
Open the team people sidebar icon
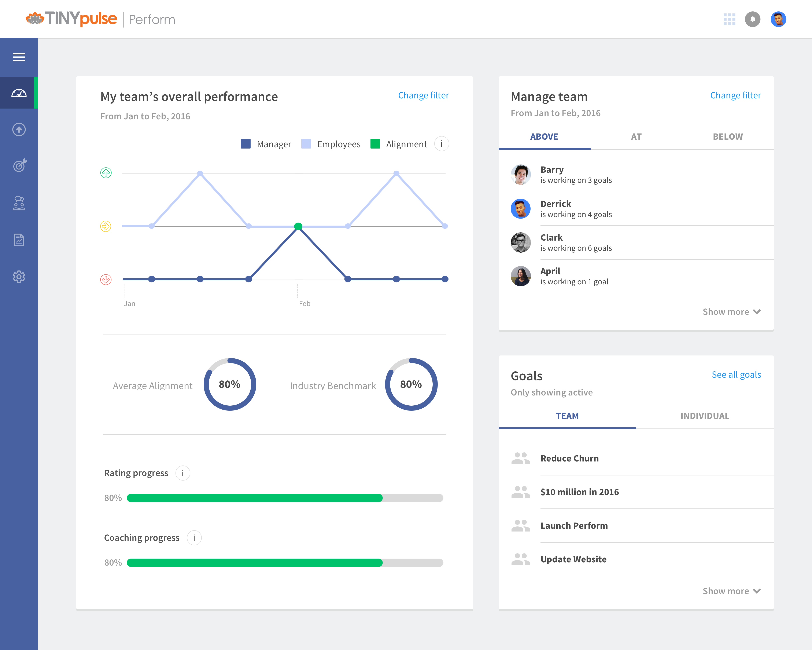coord(19,203)
